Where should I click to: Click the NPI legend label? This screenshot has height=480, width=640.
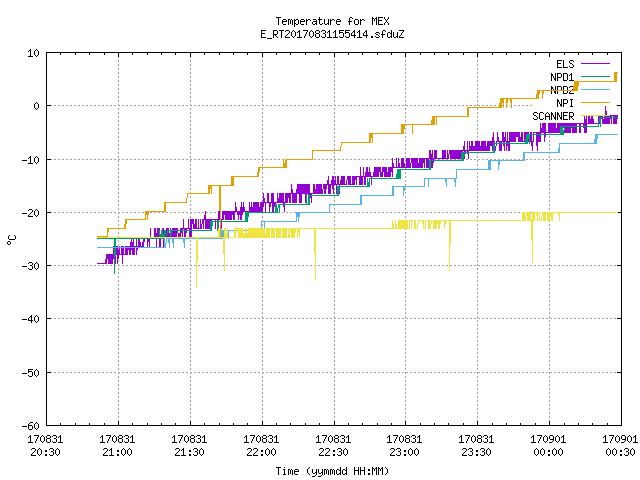click(565, 103)
